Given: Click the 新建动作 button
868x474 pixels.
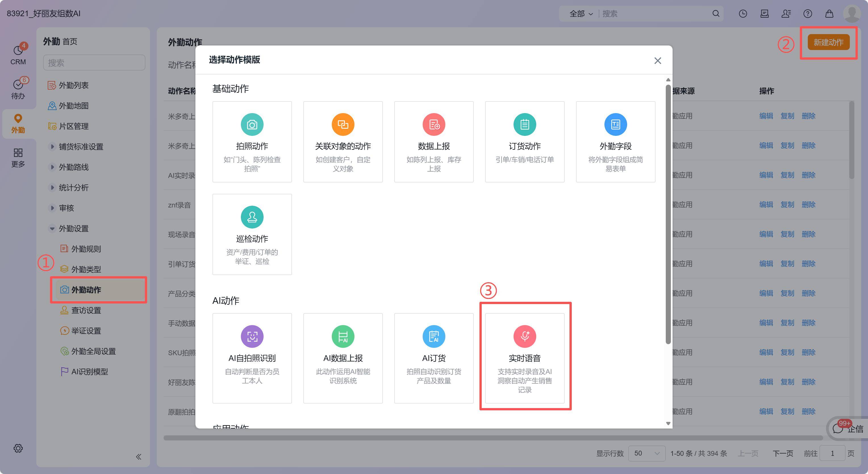Looking at the screenshot, I should (828, 42).
